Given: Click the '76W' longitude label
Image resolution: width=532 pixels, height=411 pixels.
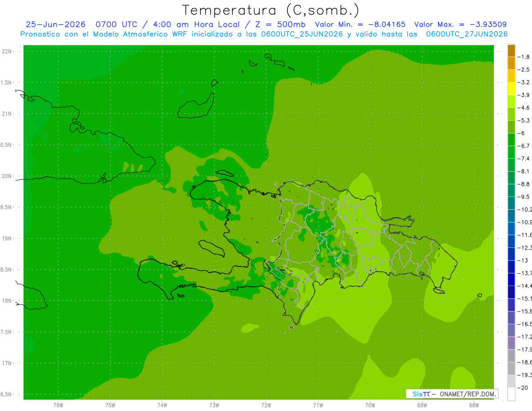Looking at the screenshot, I should coord(58,406).
